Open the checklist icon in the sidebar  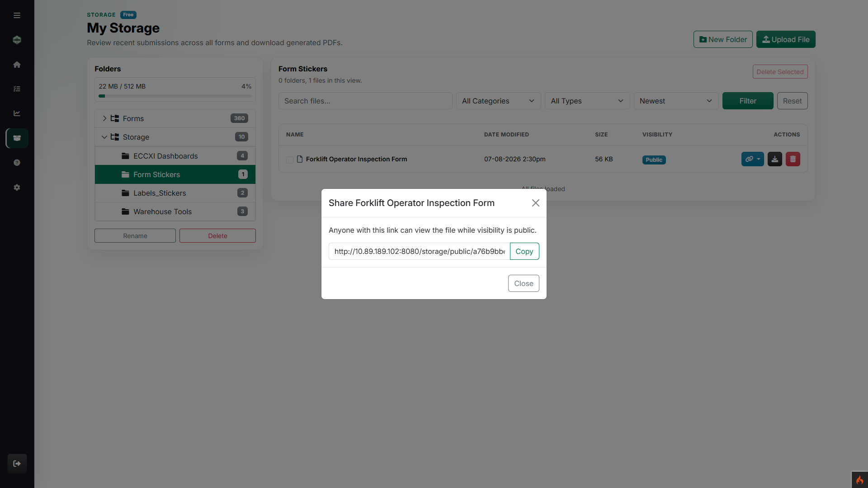tap(17, 89)
